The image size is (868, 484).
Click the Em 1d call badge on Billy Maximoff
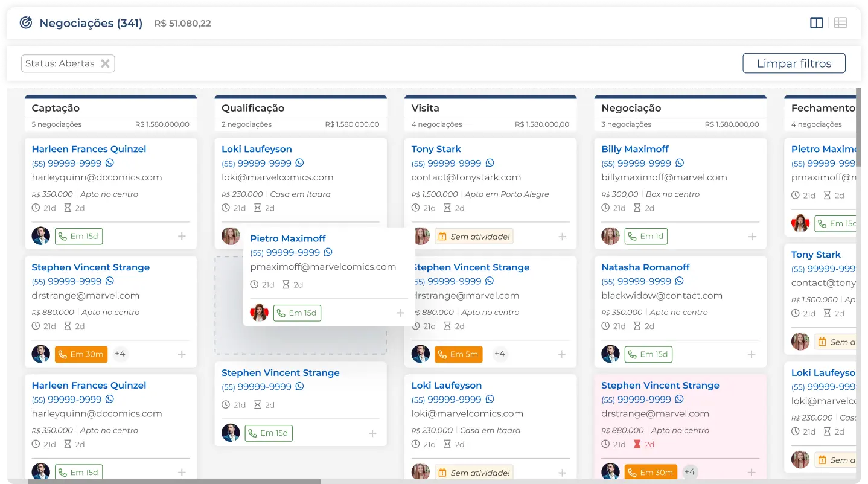click(x=646, y=237)
